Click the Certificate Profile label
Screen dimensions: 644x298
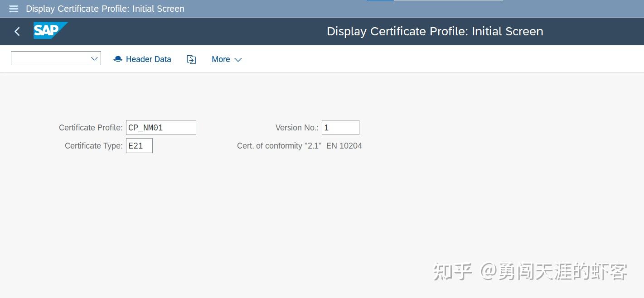click(91, 127)
